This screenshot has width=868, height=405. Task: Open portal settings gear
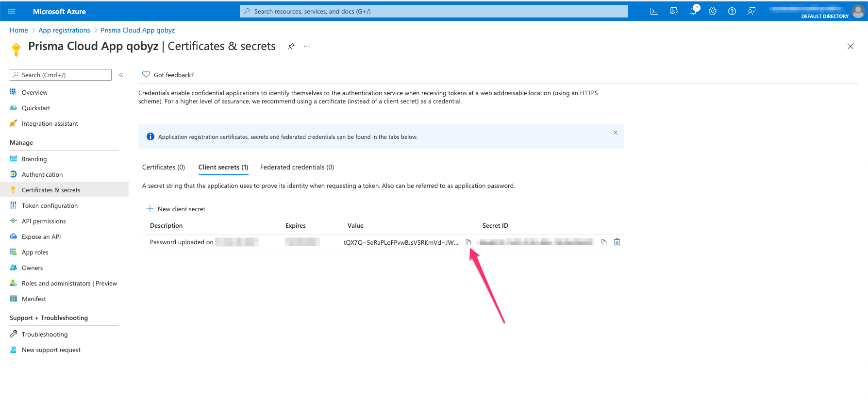tap(713, 11)
